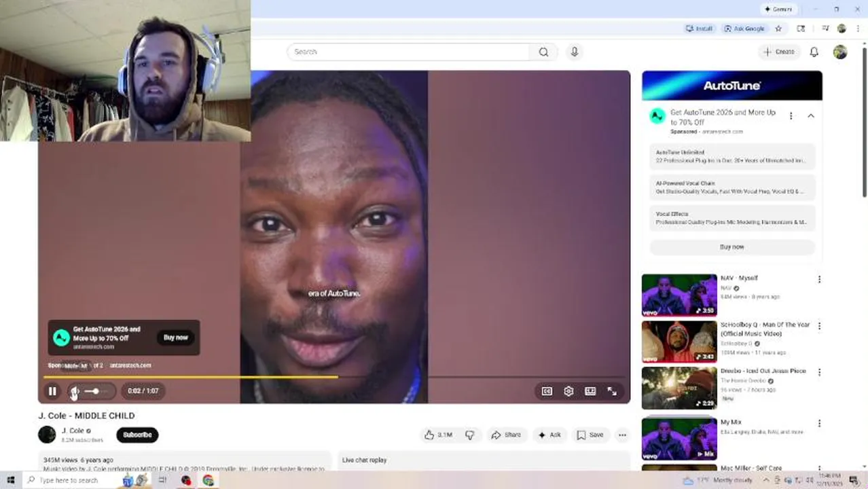This screenshot has width=868, height=489.
Task: Toggle closed captions on the player
Action: pyautogui.click(x=547, y=391)
